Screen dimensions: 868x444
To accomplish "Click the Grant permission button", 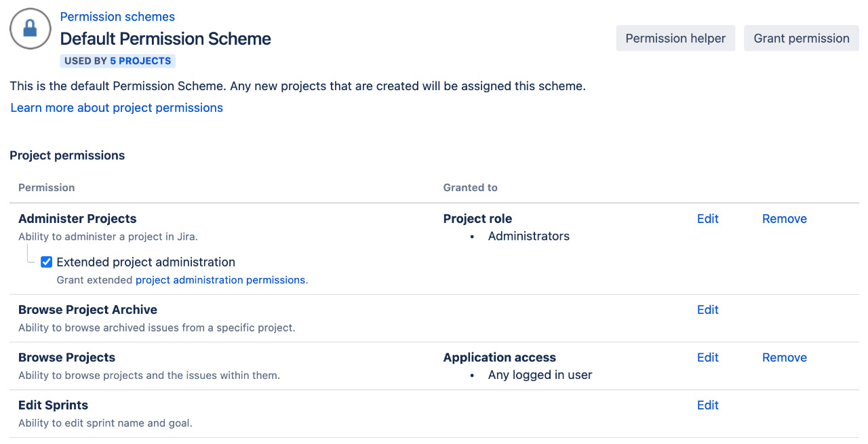I will 801,38.
